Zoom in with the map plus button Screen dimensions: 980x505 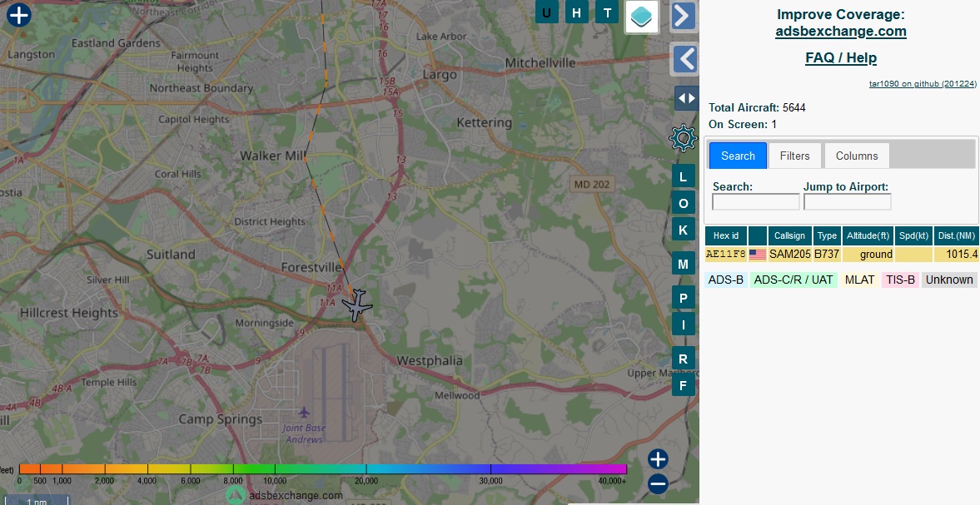[x=658, y=459]
